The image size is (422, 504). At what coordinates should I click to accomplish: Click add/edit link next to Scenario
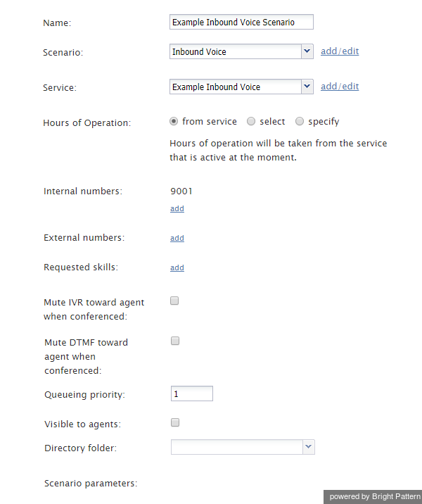click(x=340, y=51)
